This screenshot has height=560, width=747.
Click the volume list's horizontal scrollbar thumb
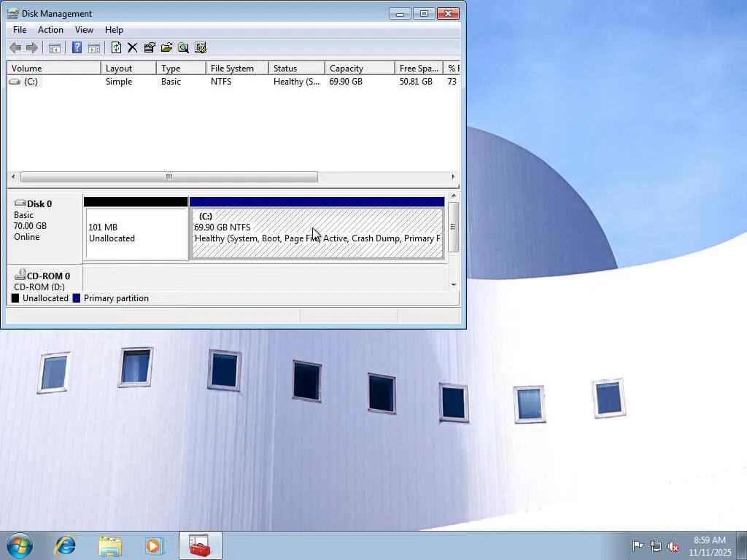[x=169, y=176]
